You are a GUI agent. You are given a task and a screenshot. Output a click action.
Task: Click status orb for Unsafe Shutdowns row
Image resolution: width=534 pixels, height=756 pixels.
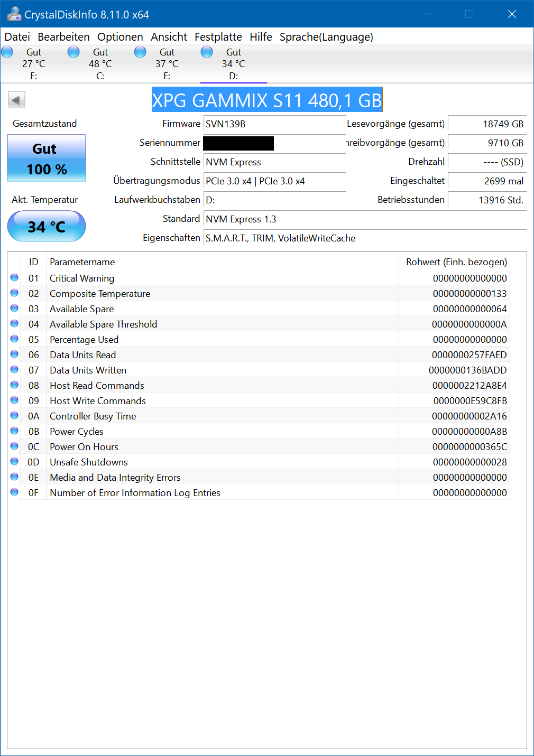pos(14,461)
